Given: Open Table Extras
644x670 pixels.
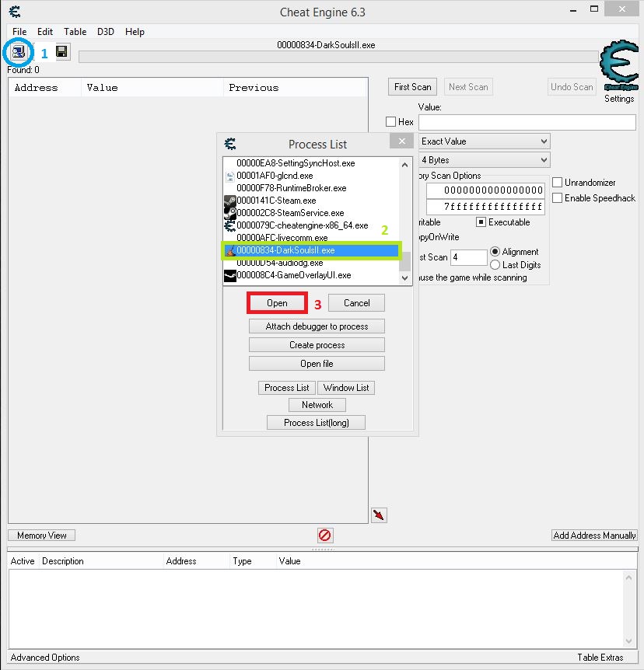Looking at the screenshot, I should [600, 658].
